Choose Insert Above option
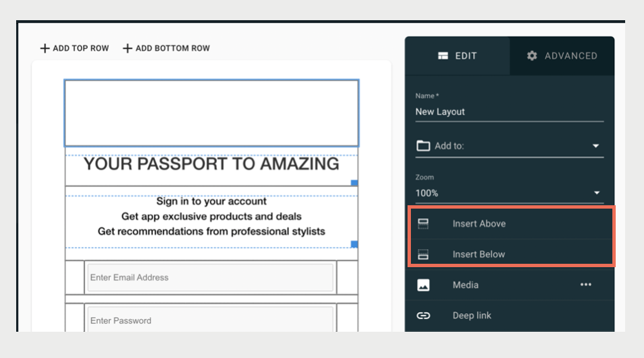644x358 pixels. [x=511, y=223]
